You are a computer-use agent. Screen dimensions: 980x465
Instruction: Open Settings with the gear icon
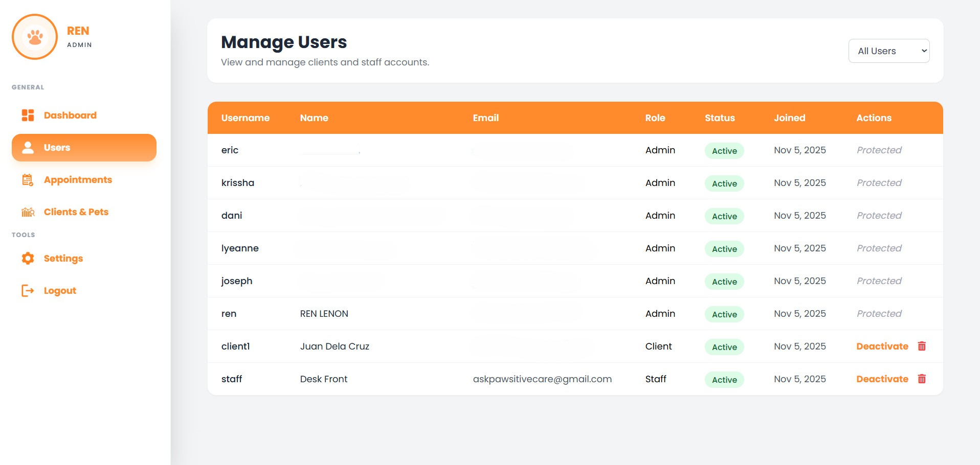pyautogui.click(x=28, y=258)
